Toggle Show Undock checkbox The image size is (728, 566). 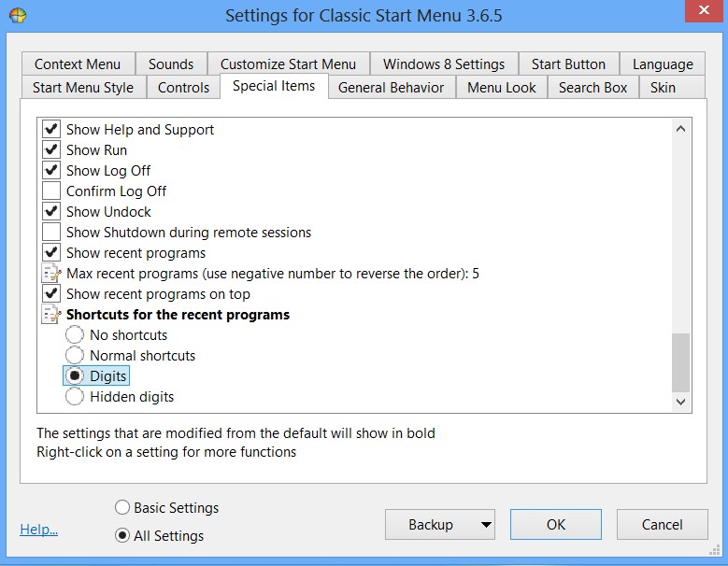51,212
